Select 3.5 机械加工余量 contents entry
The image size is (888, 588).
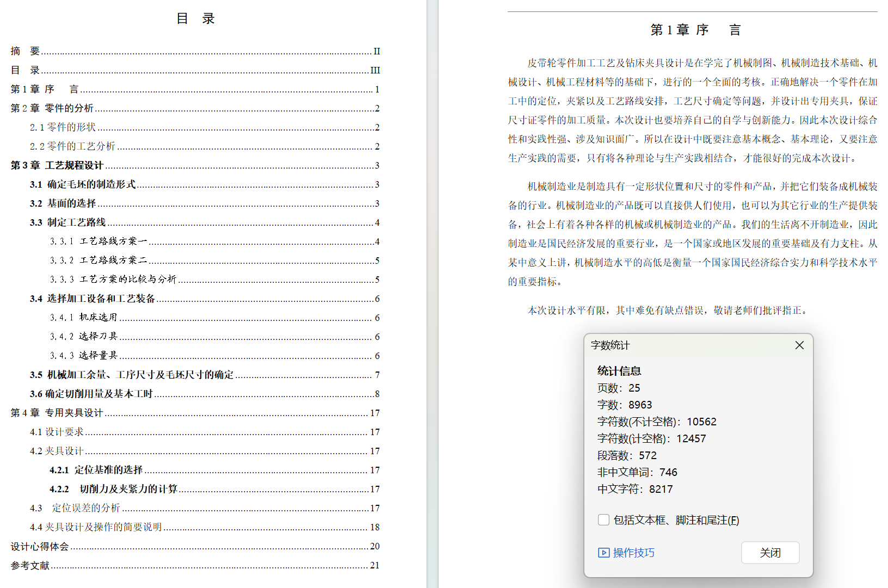tap(132, 375)
